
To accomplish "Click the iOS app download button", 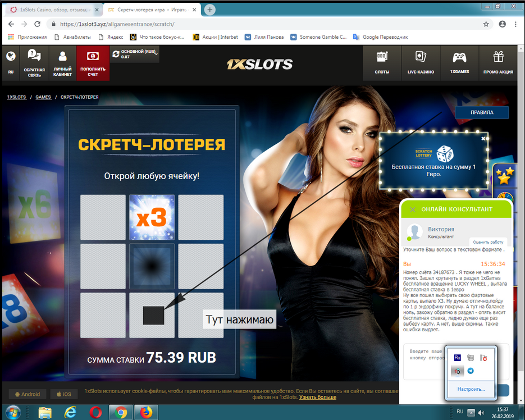I will click(x=64, y=394).
